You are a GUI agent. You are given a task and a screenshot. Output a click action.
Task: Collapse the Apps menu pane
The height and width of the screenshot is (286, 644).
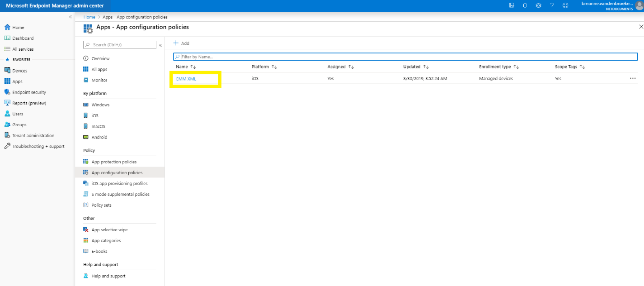coord(160,44)
